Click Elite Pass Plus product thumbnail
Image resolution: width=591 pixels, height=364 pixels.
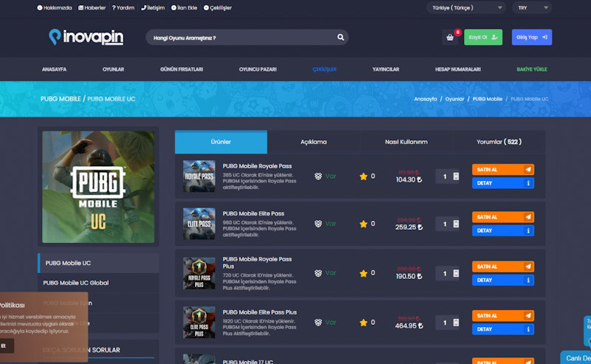click(199, 322)
